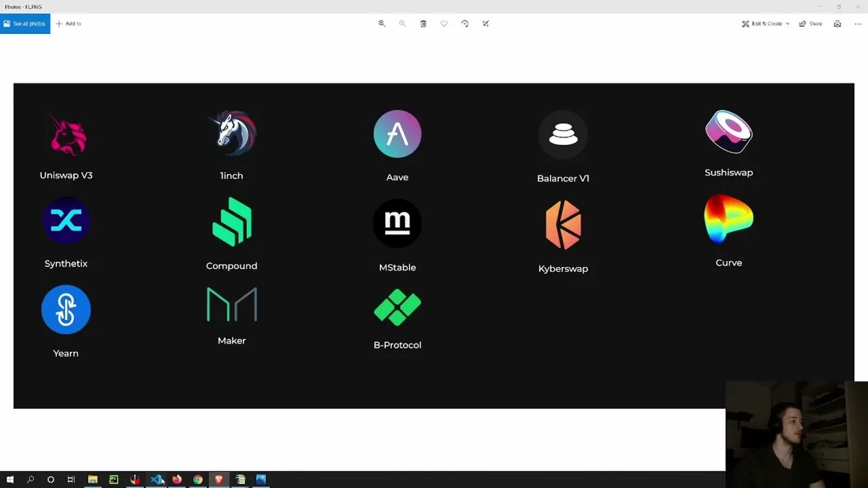Image resolution: width=868 pixels, height=488 pixels.
Task: Open File Explorer from the taskbar
Action: [x=93, y=479]
